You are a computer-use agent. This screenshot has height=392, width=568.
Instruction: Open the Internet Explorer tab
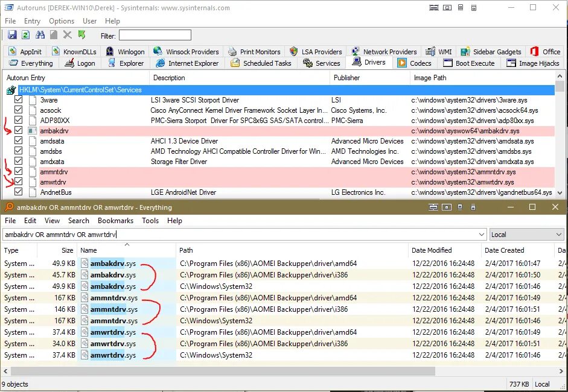pyautogui.click(x=187, y=63)
